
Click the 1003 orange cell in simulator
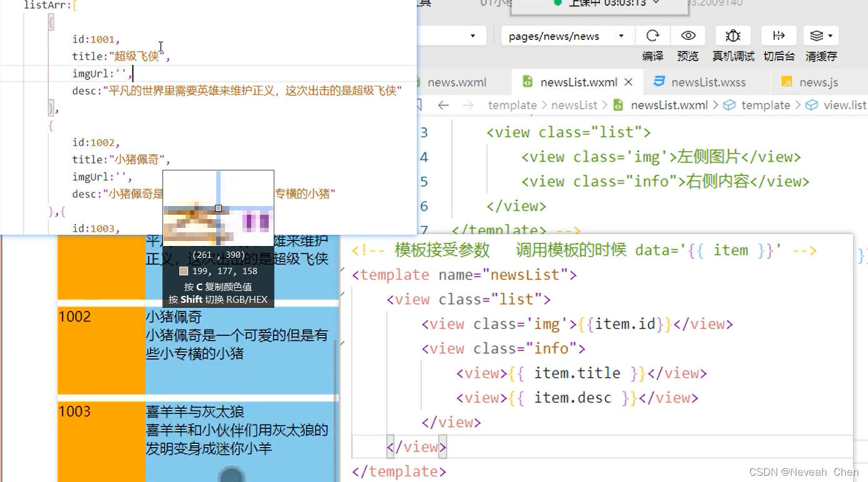pos(101,441)
